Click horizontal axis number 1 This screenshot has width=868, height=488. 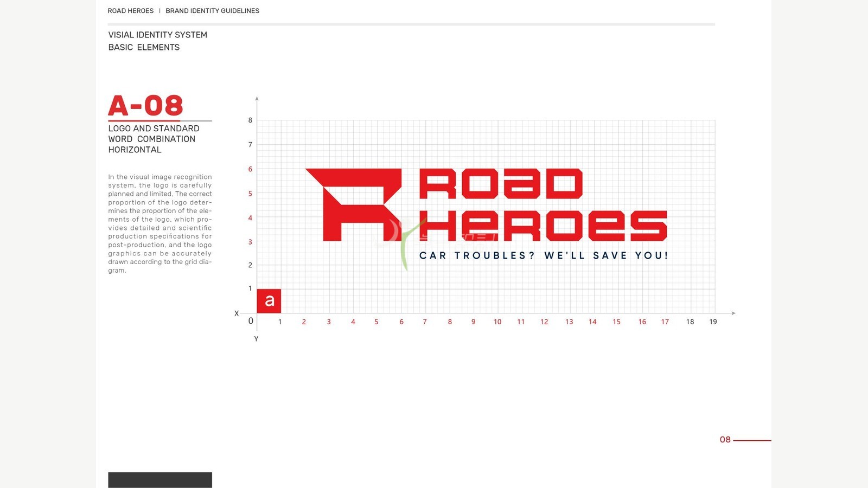[280, 322]
